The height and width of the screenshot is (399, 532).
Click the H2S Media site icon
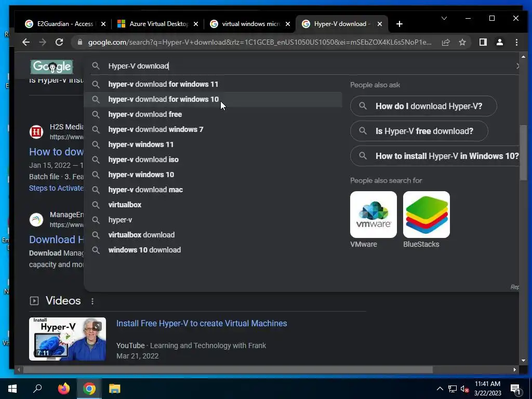36,132
